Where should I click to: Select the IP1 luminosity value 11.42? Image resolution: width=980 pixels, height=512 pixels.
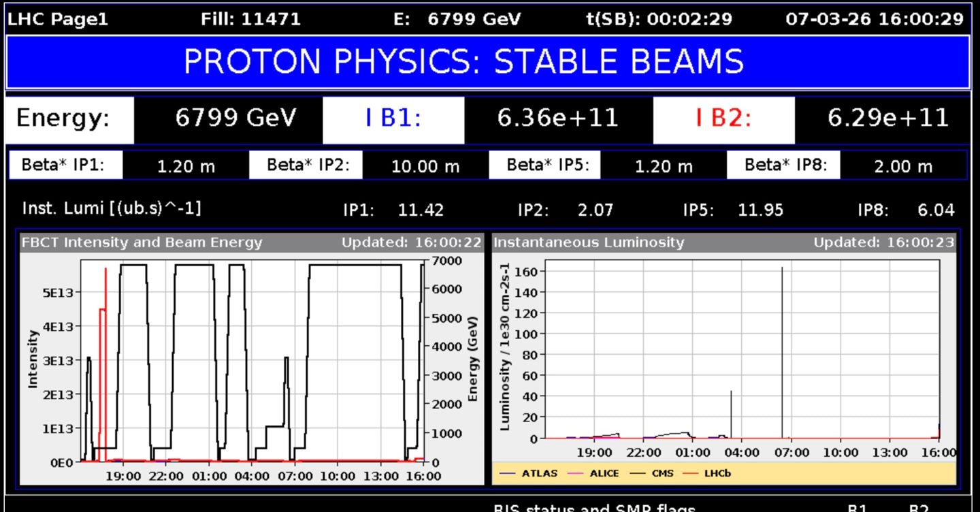(x=421, y=210)
